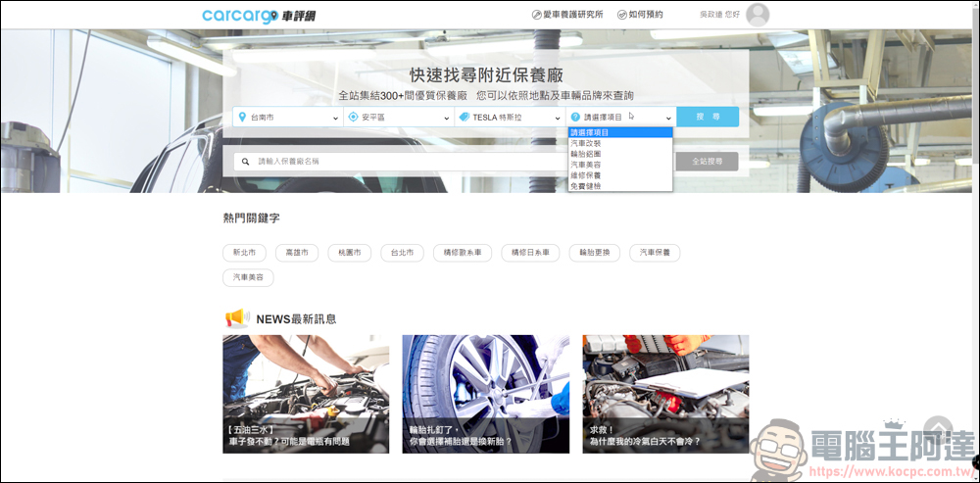Click the 汽車保養 keyword tag
The height and width of the screenshot is (483, 980).
click(x=655, y=253)
